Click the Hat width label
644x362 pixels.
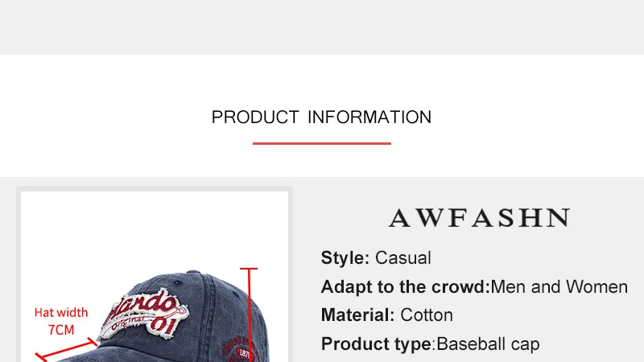coord(61,313)
